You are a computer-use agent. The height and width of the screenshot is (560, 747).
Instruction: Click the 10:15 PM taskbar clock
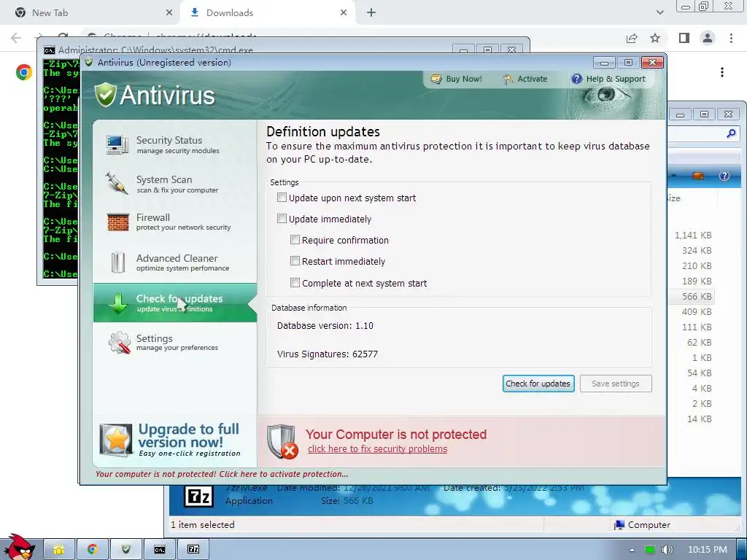coord(708,550)
